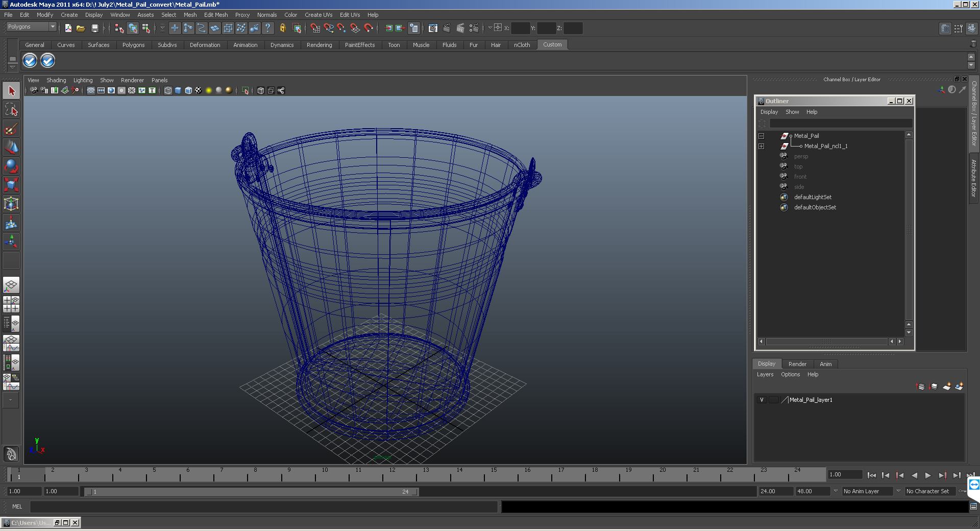Save the current scene
This screenshot has width=980, height=531.
[x=94, y=28]
